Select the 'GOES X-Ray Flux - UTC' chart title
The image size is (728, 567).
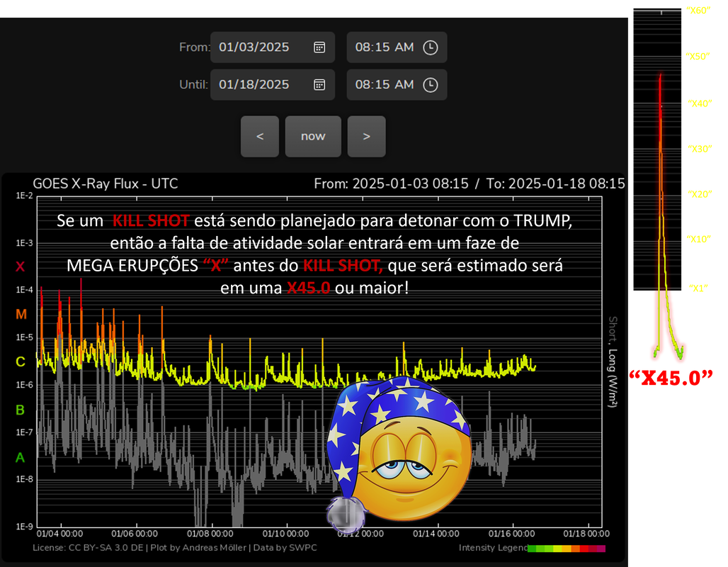(x=106, y=184)
